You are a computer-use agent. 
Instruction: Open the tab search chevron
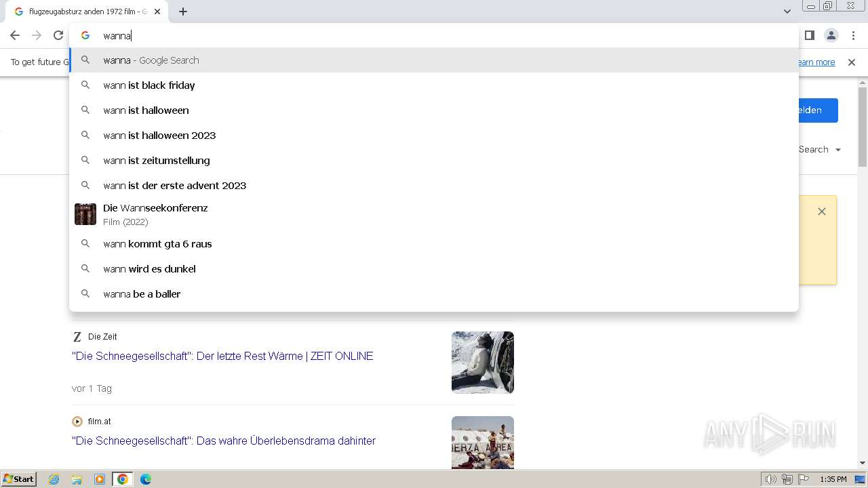[787, 12]
